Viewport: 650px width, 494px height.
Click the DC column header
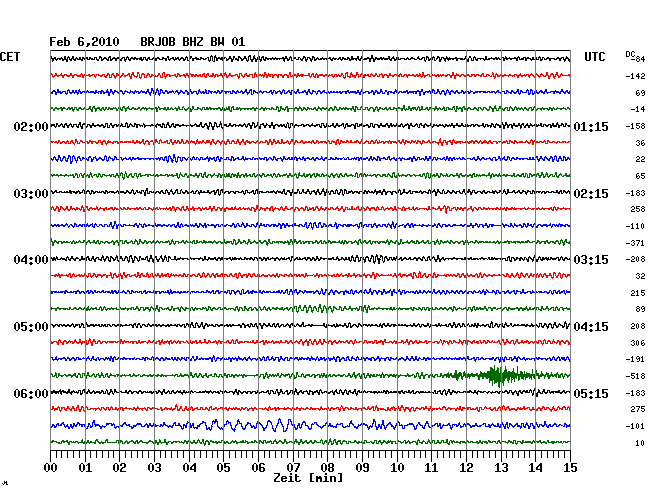[x=630, y=54]
